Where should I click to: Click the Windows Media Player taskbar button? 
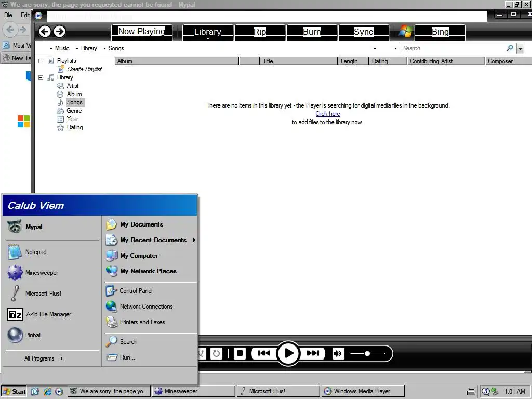pyautogui.click(x=363, y=391)
